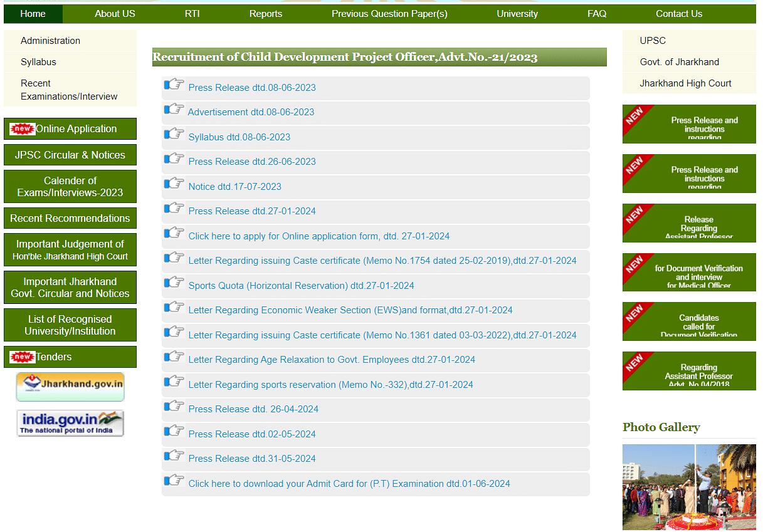This screenshot has width=763, height=532.
Task: Click hand icon beside Press Release dtd.31-05-2024
Action: 174,456
